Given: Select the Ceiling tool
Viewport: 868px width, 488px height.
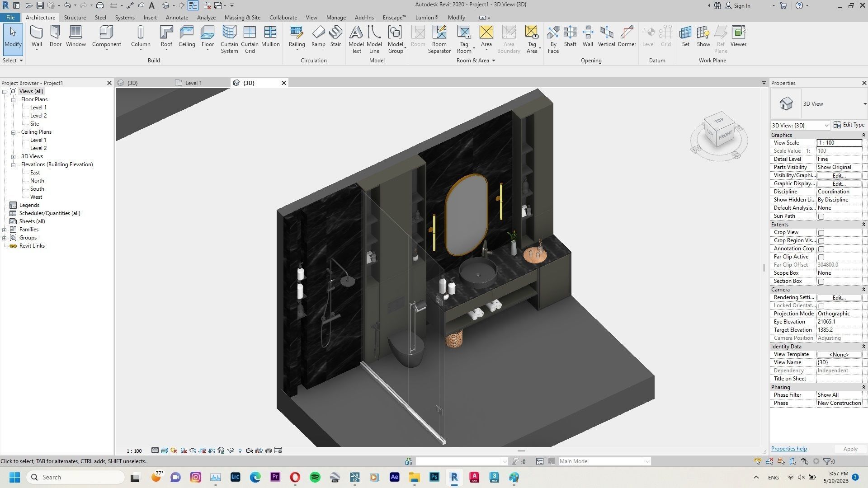Looking at the screenshot, I should pyautogui.click(x=187, y=37).
